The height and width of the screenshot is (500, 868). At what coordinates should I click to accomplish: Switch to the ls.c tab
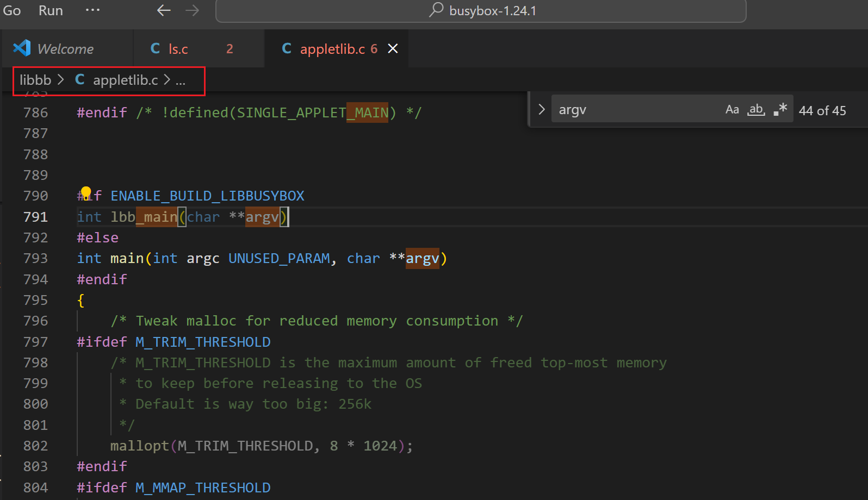199,49
